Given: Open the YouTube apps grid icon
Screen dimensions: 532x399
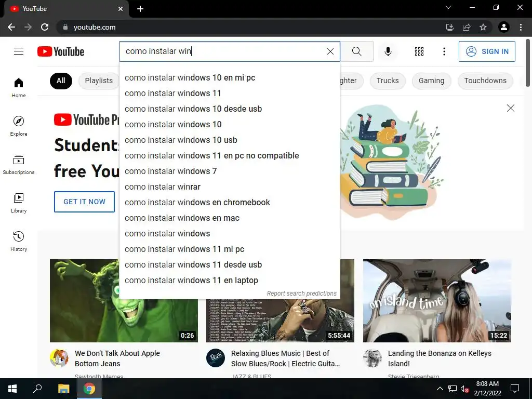Looking at the screenshot, I should [419, 51].
